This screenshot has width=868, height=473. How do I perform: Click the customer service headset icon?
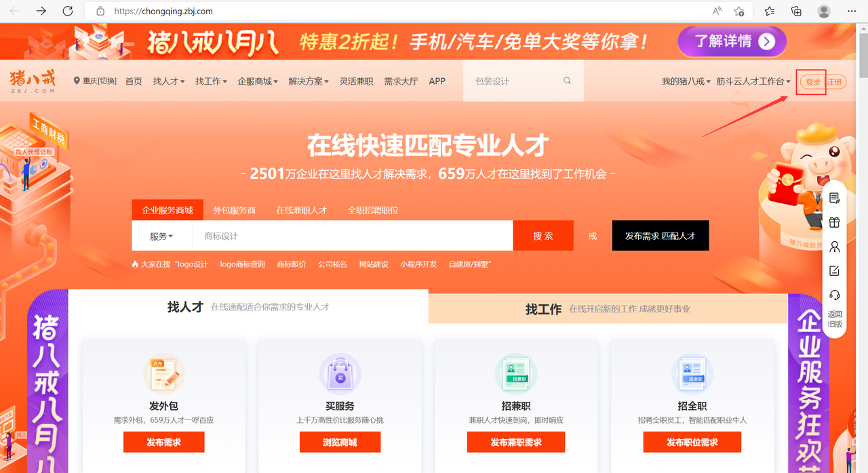[835, 295]
